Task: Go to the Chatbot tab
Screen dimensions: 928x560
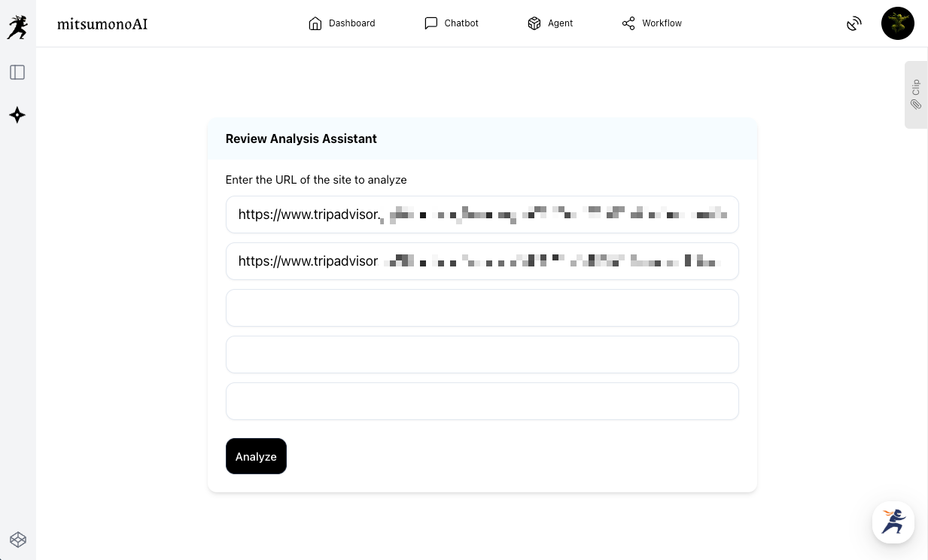Action: [452, 23]
